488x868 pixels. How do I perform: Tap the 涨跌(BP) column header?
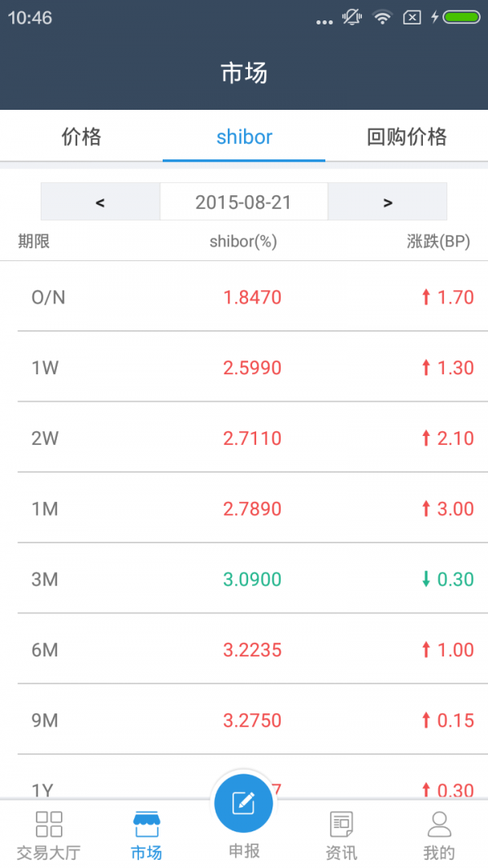(438, 242)
